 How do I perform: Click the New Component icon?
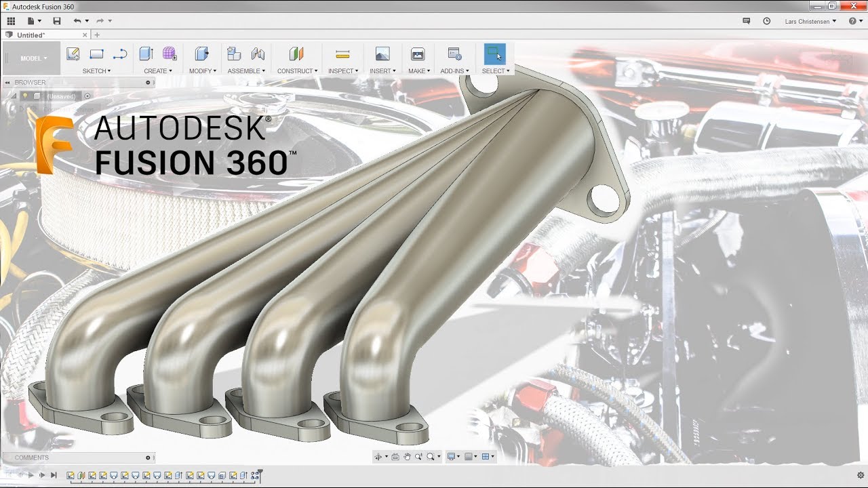(234, 54)
